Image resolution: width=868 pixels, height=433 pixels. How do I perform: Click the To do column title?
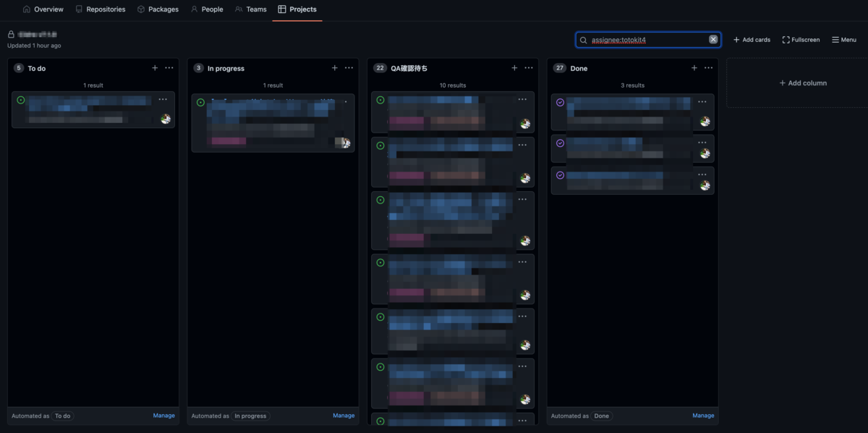pos(37,69)
